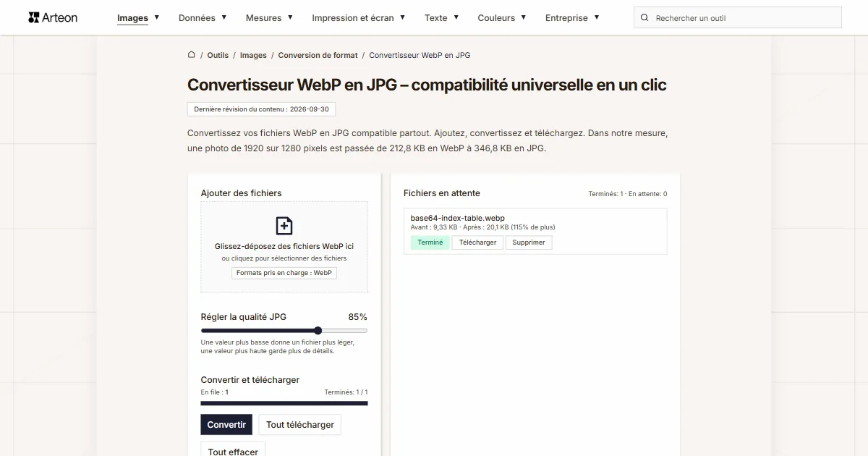868x456 pixels.
Task: Click the JPG quality slider handle
Action: [318, 331]
